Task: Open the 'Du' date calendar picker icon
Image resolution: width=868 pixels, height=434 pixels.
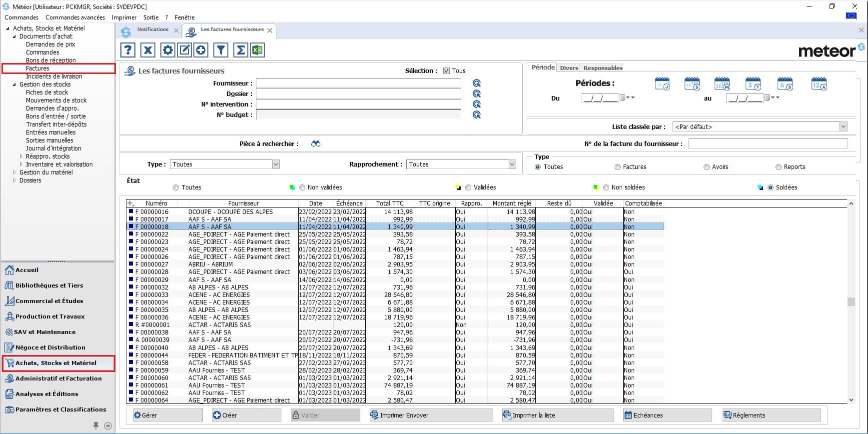Action: point(622,98)
